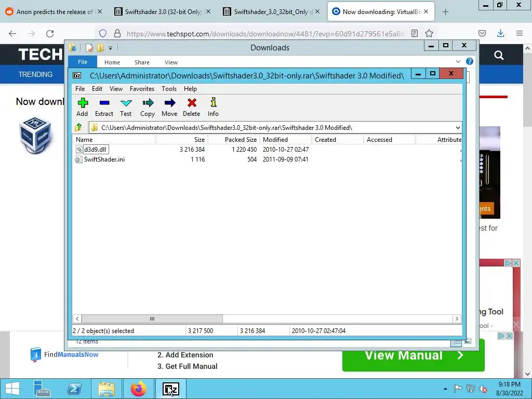Open Firefox downloads panel
Image resolution: width=532 pixels, height=399 pixels.
click(x=500, y=33)
